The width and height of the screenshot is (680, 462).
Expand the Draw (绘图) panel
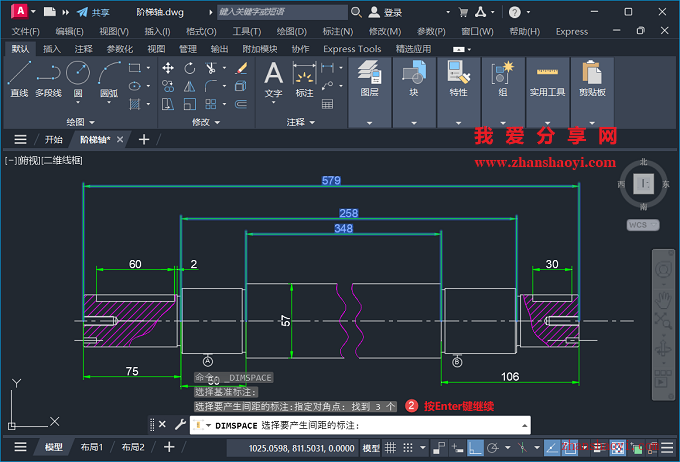click(80, 122)
